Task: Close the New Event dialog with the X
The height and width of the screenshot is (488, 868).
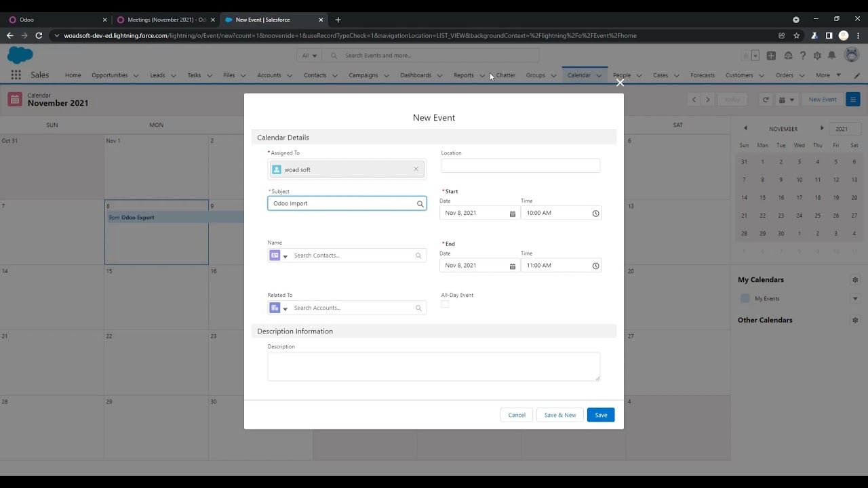Action: click(x=620, y=83)
